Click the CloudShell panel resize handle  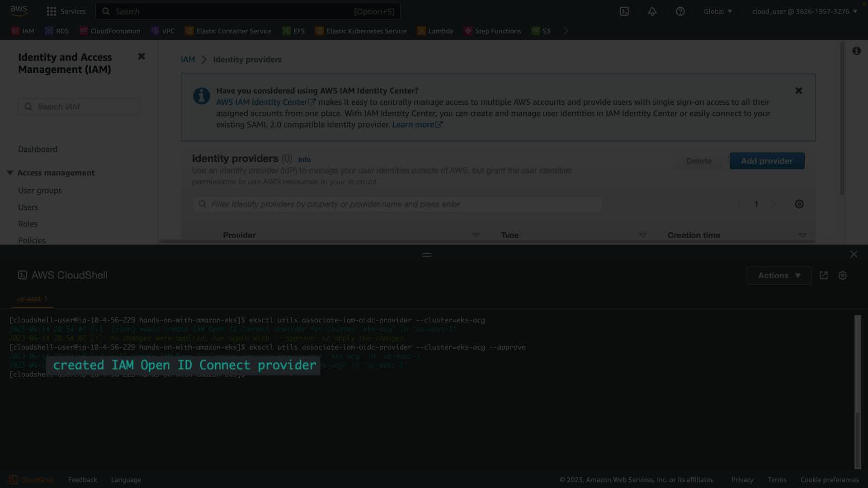click(426, 255)
